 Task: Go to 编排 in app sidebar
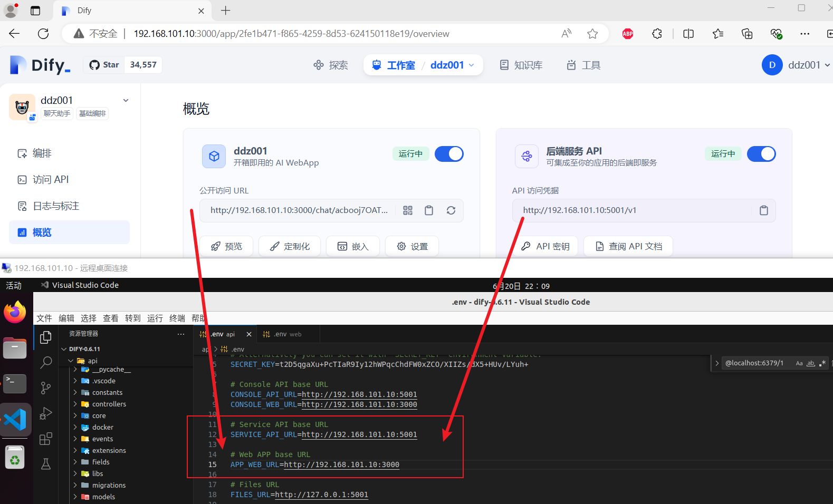click(69, 153)
